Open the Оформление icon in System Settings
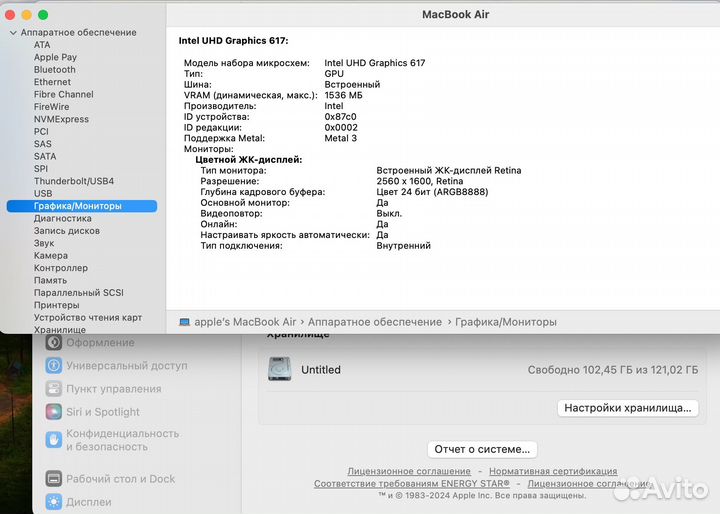720x514 pixels. pos(54,343)
